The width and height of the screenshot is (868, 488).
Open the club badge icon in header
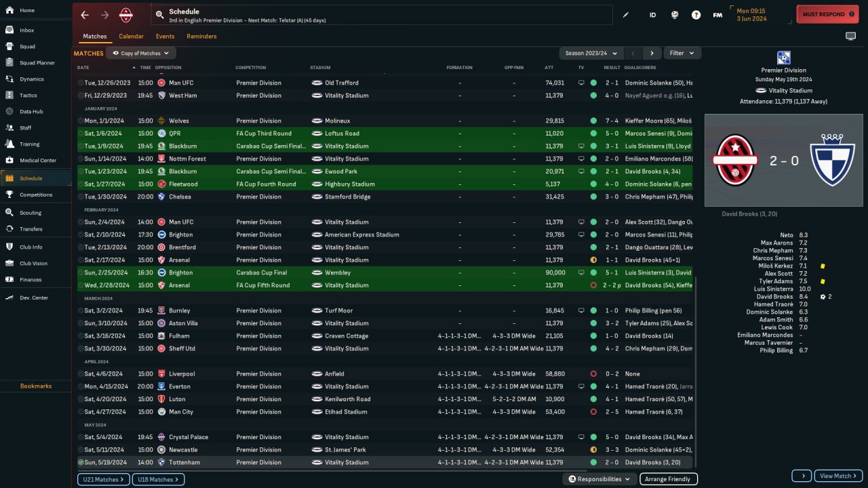tap(126, 15)
